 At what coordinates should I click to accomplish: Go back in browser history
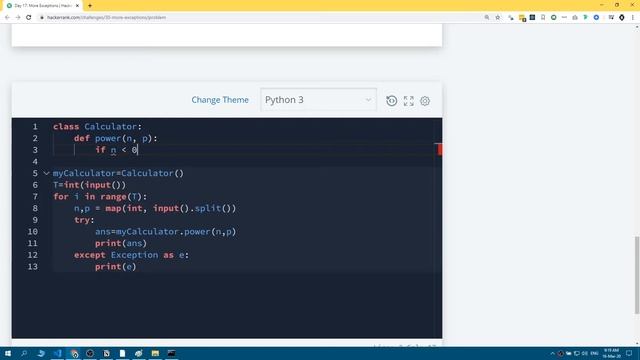tap(7, 18)
